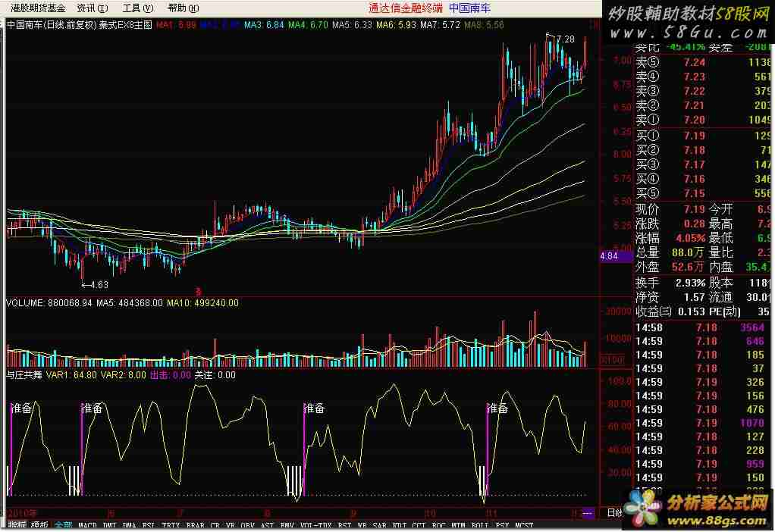Screen dimensions: 775x532
Task: Select the OBV indicator tab
Action: pyautogui.click(x=248, y=526)
